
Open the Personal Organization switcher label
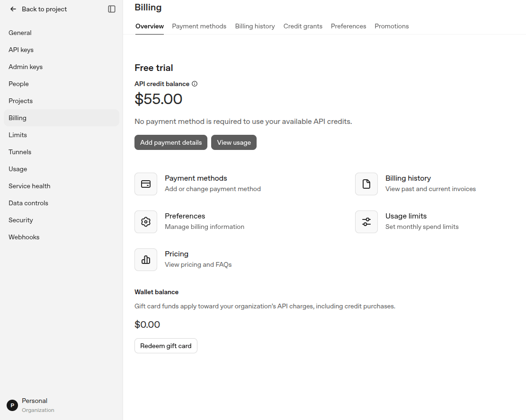38,405
